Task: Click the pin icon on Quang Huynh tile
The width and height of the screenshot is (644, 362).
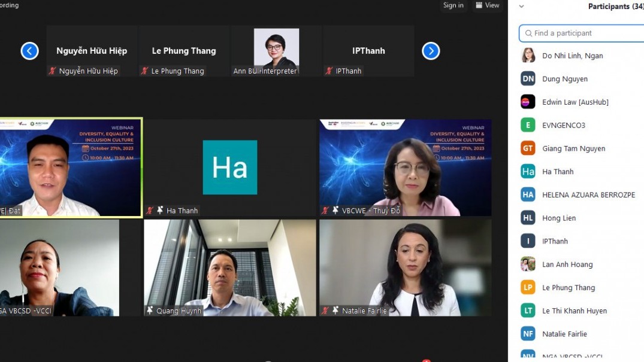Action: (x=150, y=311)
